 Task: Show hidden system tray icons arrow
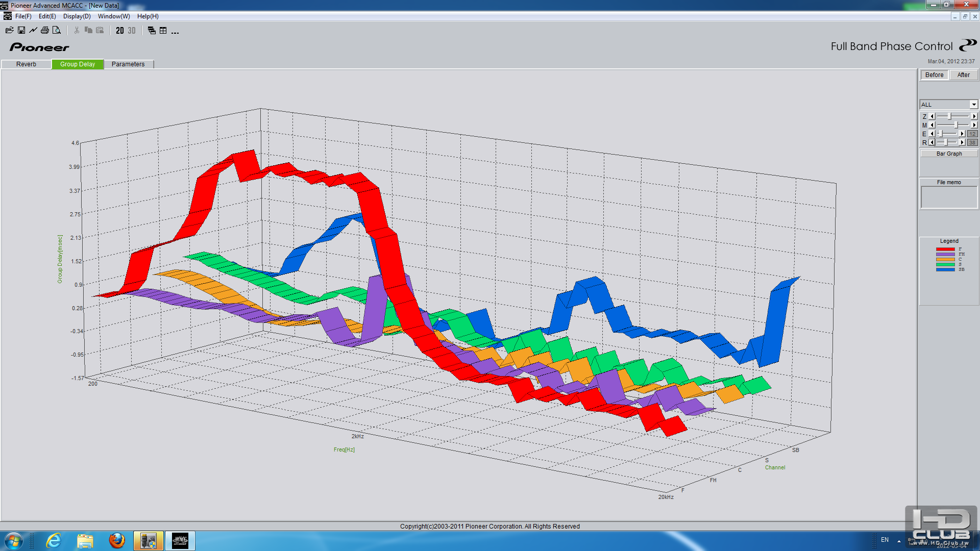pyautogui.click(x=899, y=541)
